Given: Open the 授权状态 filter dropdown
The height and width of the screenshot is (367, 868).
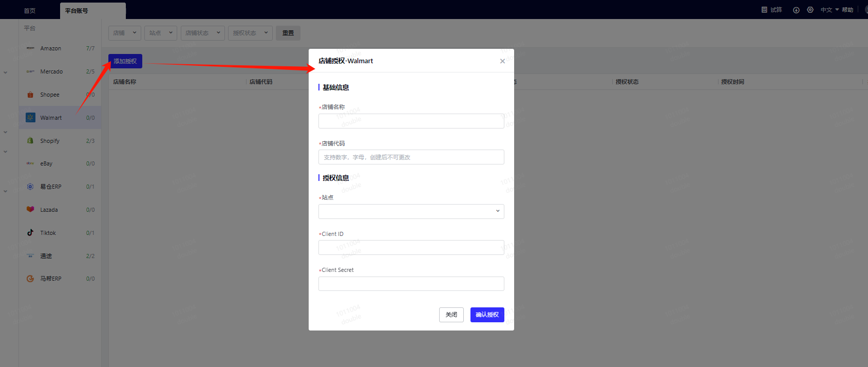Looking at the screenshot, I should point(250,33).
